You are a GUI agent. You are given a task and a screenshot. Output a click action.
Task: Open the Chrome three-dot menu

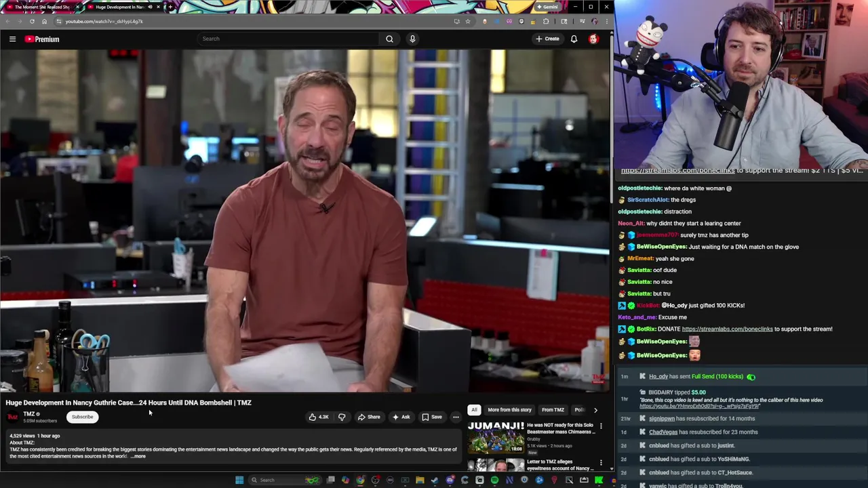tap(607, 21)
